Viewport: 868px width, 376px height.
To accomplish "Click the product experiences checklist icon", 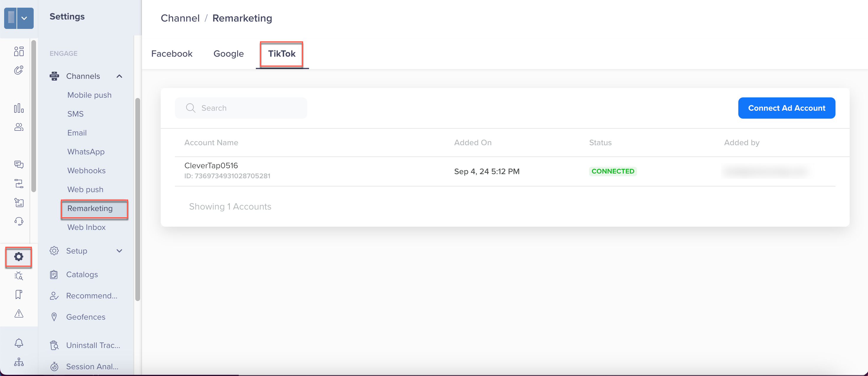I will (19, 202).
